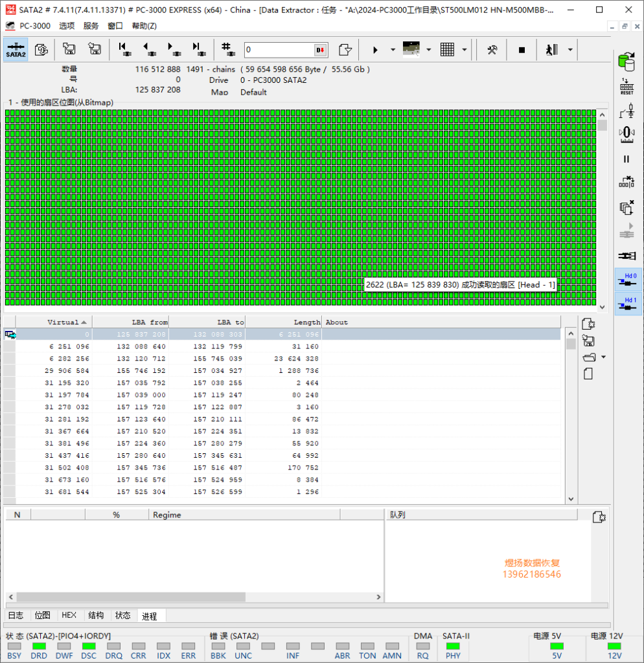This screenshot has height=663, width=644.
Task: Click the export/copy document icon in toolbar
Action: pyautogui.click(x=345, y=49)
